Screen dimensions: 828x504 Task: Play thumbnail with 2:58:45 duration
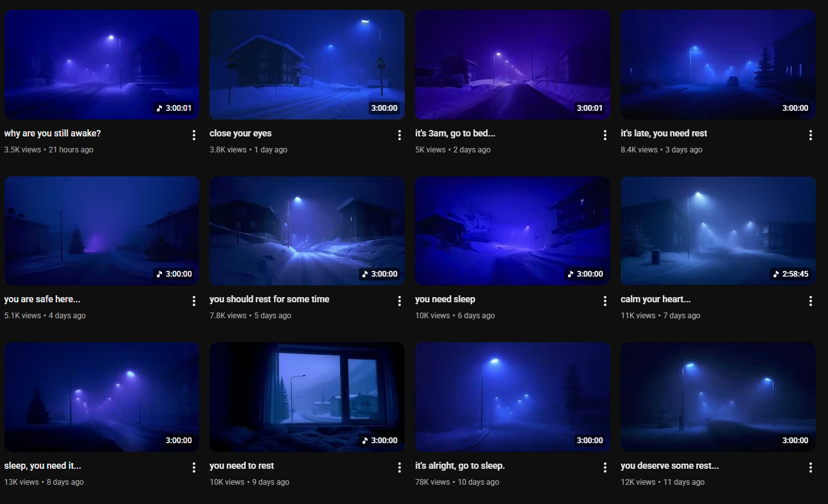pos(718,231)
